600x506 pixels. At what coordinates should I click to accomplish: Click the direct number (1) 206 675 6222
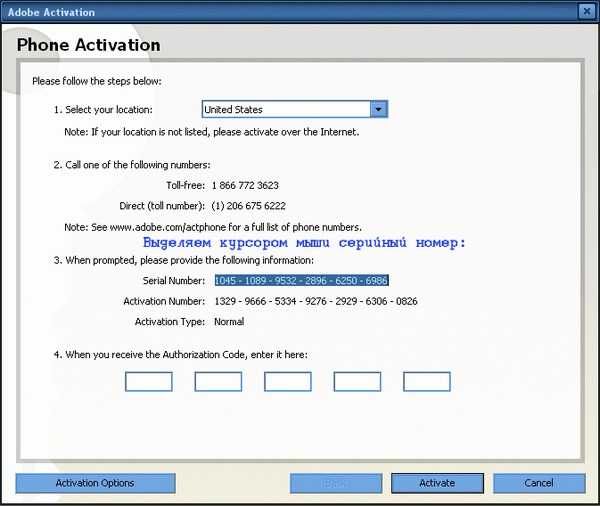point(248,206)
